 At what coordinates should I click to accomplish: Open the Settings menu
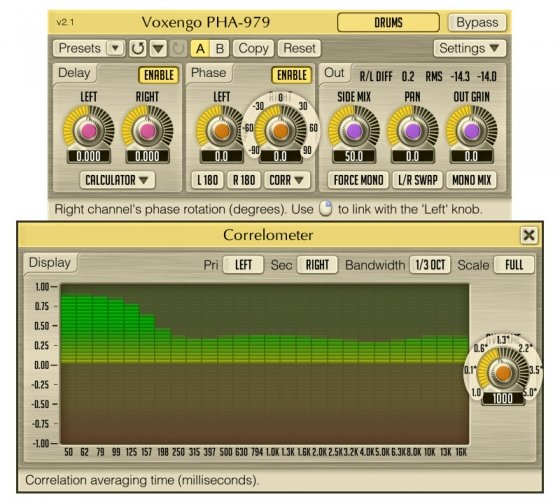pyautogui.click(x=469, y=48)
